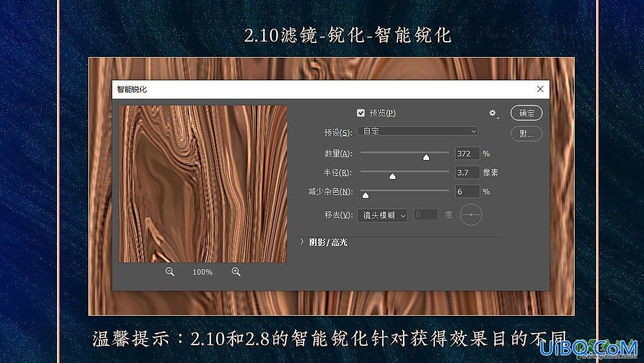Image resolution: width=644 pixels, height=363 pixels.
Task: Open the 预设(S) preset dropdown
Action: (x=418, y=131)
